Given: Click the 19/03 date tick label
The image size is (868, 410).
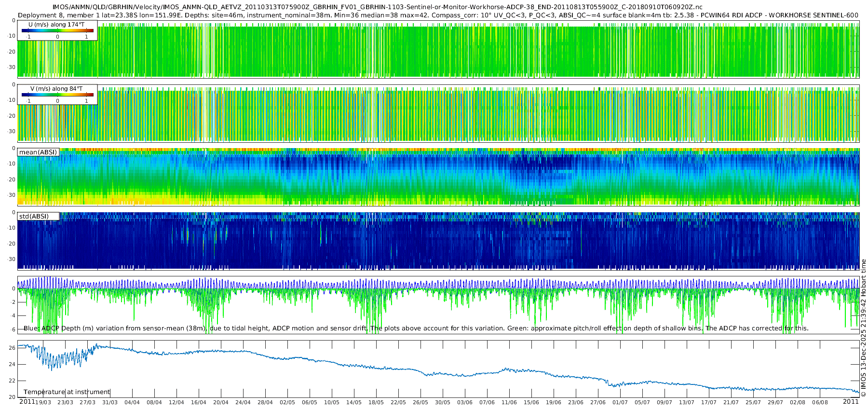Looking at the screenshot, I should click(43, 402).
